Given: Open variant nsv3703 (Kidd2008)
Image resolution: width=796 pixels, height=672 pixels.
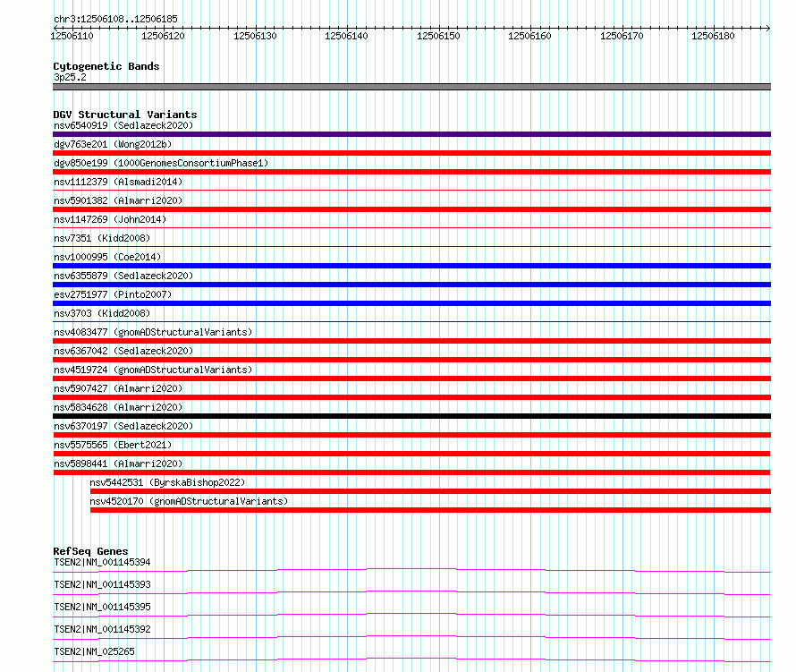Looking at the screenshot, I should pyautogui.click(x=102, y=313).
